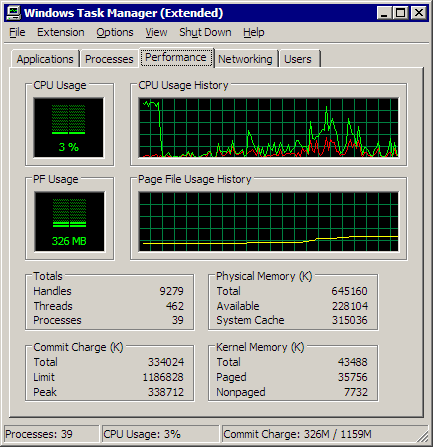Open the Options menu
433x447 pixels.
coord(115,32)
